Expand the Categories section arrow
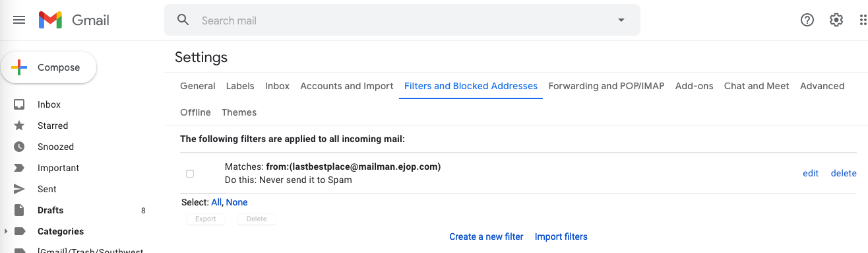This screenshot has height=253, width=868. tap(6, 231)
